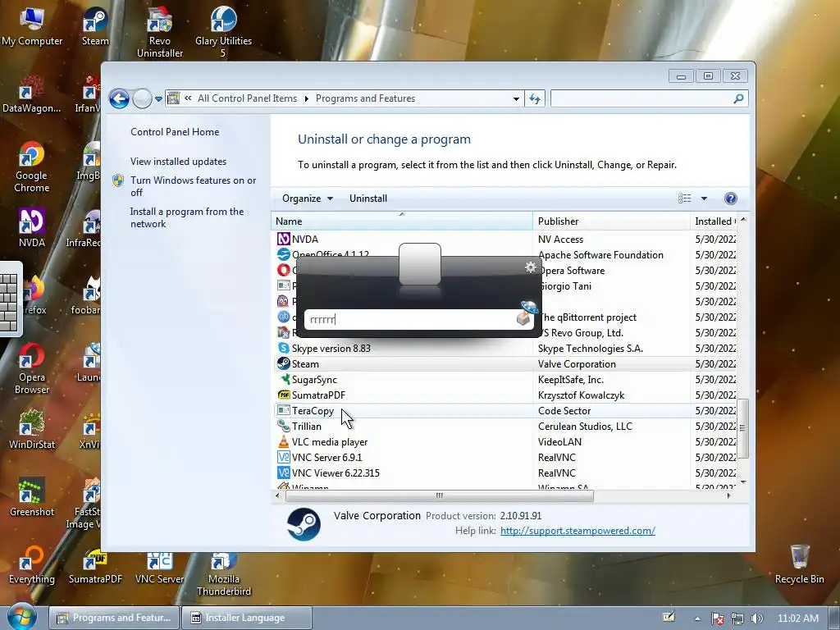840x630 pixels.
Task: Expand the view options dropdown arrow
Action: pos(704,199)
